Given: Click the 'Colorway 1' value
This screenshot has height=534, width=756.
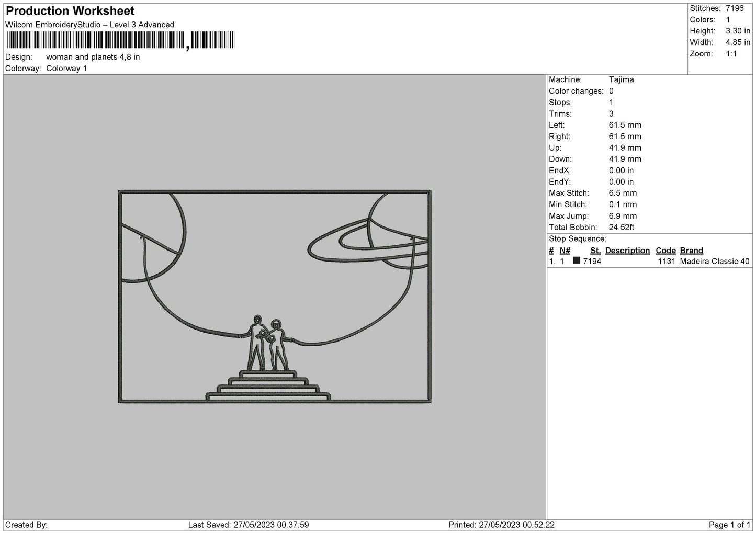Looking at the screenshot, I should point(66,69).
